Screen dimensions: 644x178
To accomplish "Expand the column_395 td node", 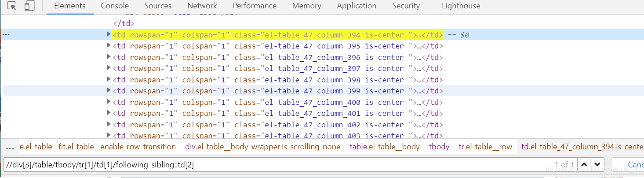I will pyautogui.click(x=109, y=45).
